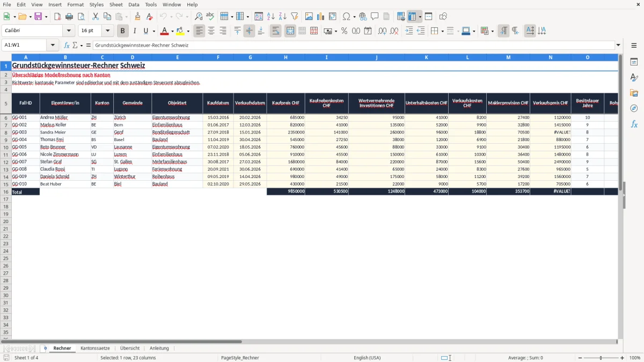This screenshot has width=644, height=362.
Task: Define the print area
Action: tap(401, 17)
